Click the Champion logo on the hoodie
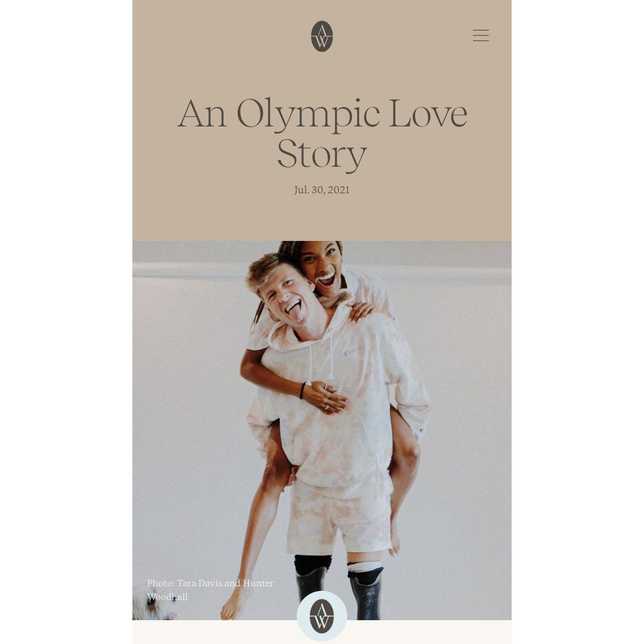 pyautogui.click(x=352, y=351)
